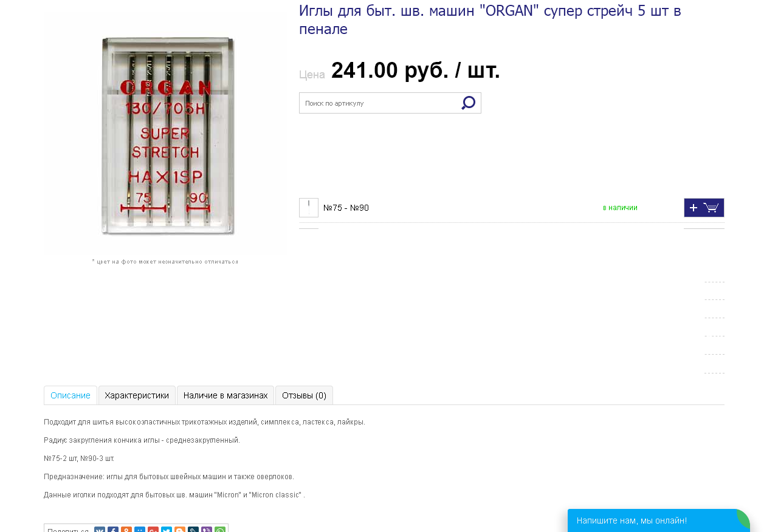Image resolution: width=778 pixels, height=532 pixels.
Task: Share on VKontakte
Action: [x=100, y=530]
